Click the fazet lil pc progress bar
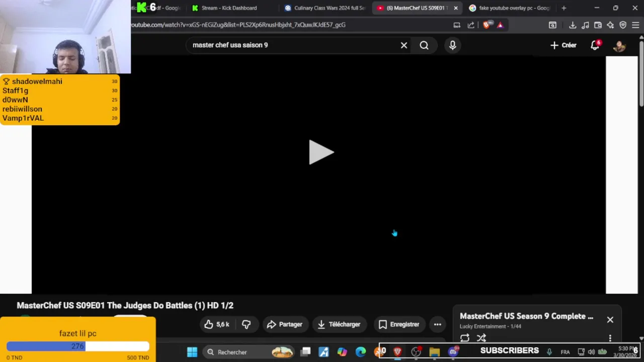The height and width of the screenshot is (362, 644). coord(78,346)
